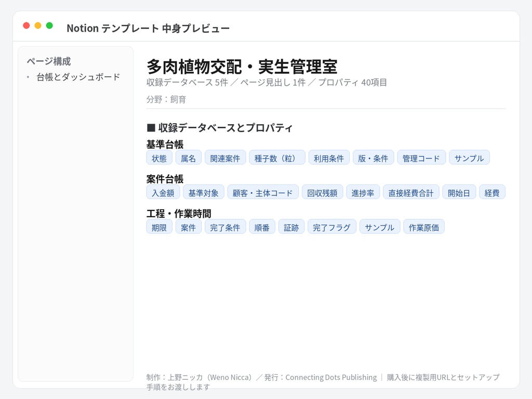Image resolution: width=532 pixels, height=399 pixels.
Task: Select the 証跡 property tag
Action: pos(291,227)
